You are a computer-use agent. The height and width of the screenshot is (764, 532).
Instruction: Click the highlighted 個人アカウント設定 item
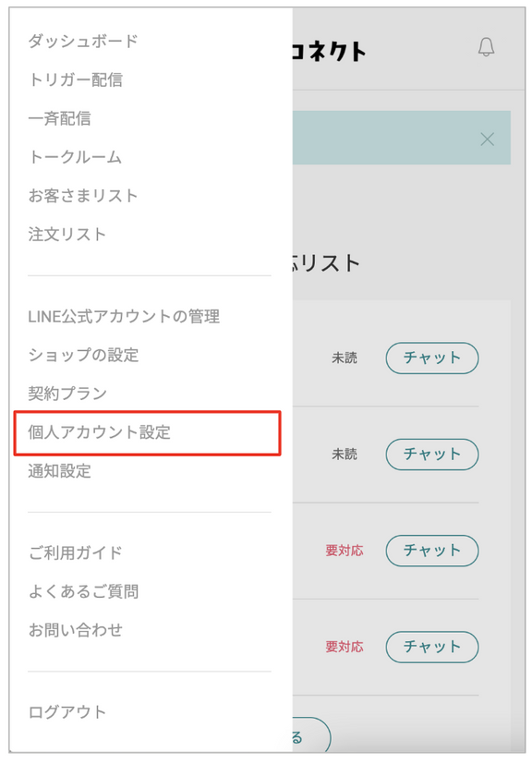tap(148, 433)
